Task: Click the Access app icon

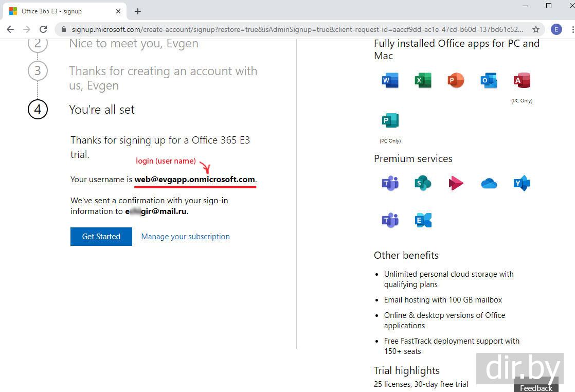Action: coord(522,80)
